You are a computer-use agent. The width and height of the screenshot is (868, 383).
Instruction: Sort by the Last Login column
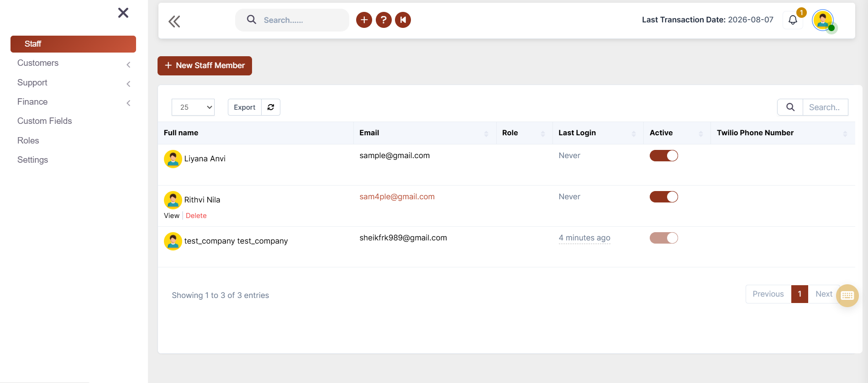tap(598, 133)
